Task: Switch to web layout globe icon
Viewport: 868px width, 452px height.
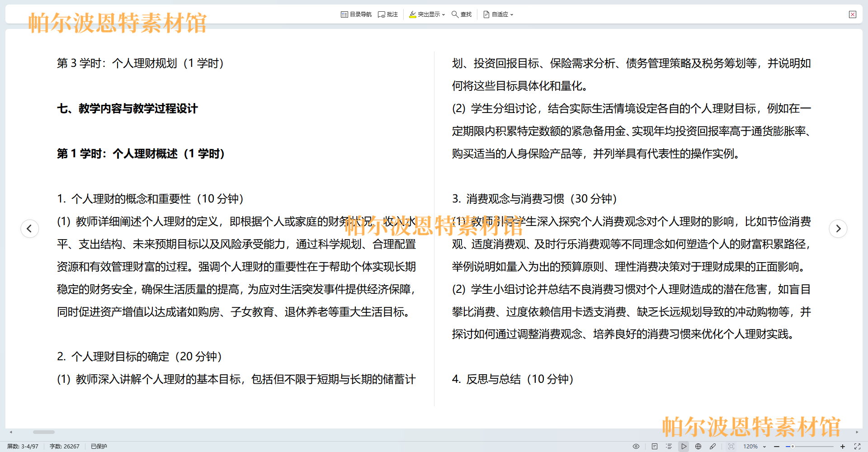Action: tap(698, 446)
